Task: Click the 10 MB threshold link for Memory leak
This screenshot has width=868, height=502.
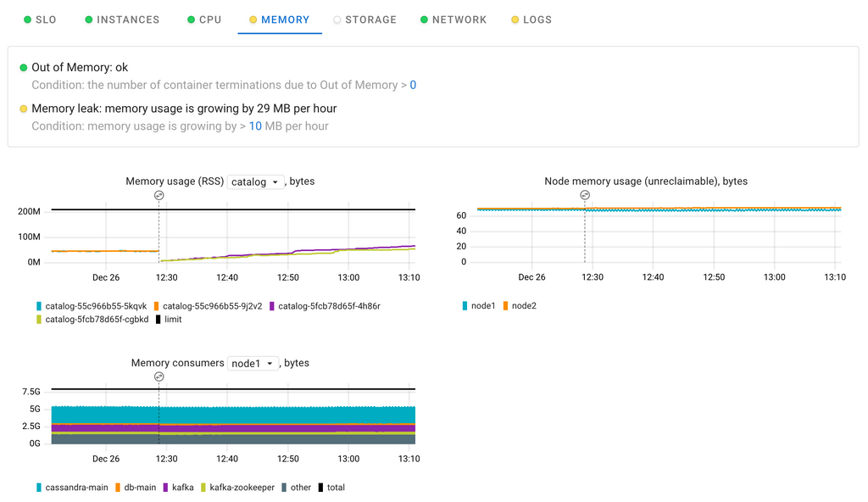Action: tap(255, 126)
